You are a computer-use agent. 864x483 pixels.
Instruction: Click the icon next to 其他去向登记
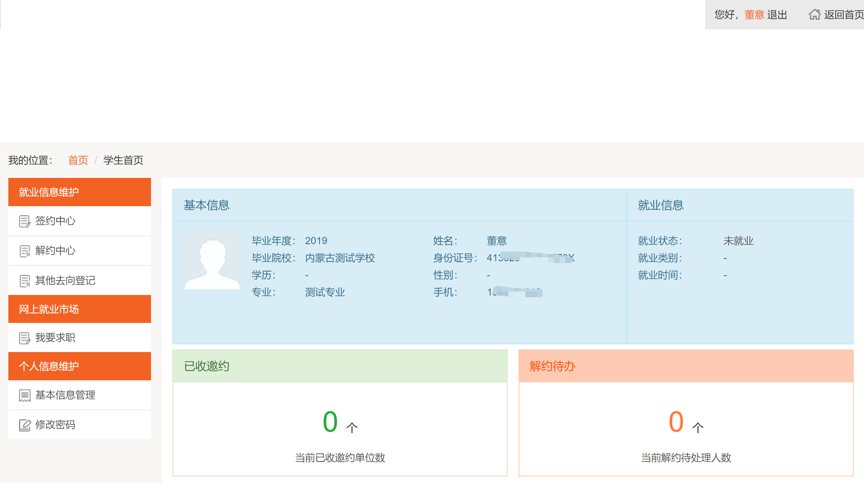(x=25, y=281)
